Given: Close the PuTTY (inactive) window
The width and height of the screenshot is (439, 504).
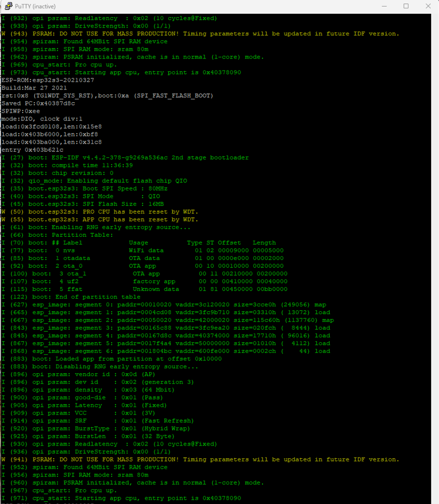Looking at the screenshot, I should click(x=428, y=6).
